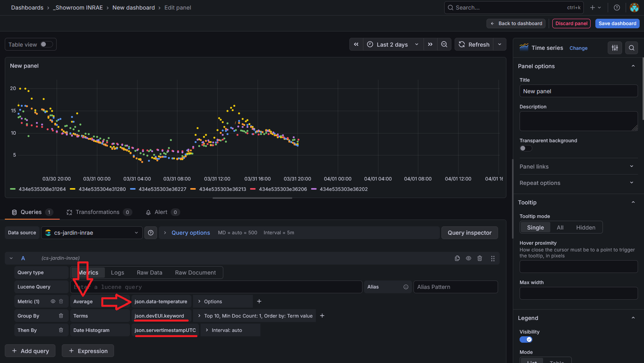
Task: Click Change visualization link
Action: point(578,48)
